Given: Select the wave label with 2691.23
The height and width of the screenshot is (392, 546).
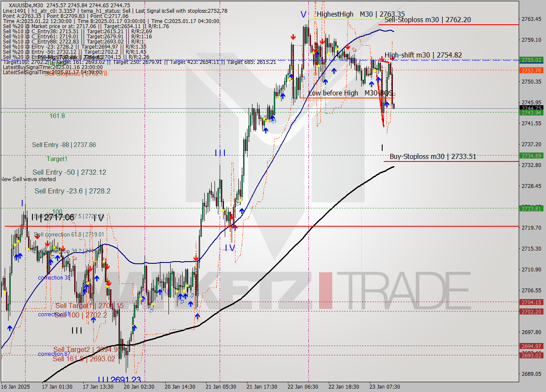Looking at the screenshot, I should tap(119, 380).
